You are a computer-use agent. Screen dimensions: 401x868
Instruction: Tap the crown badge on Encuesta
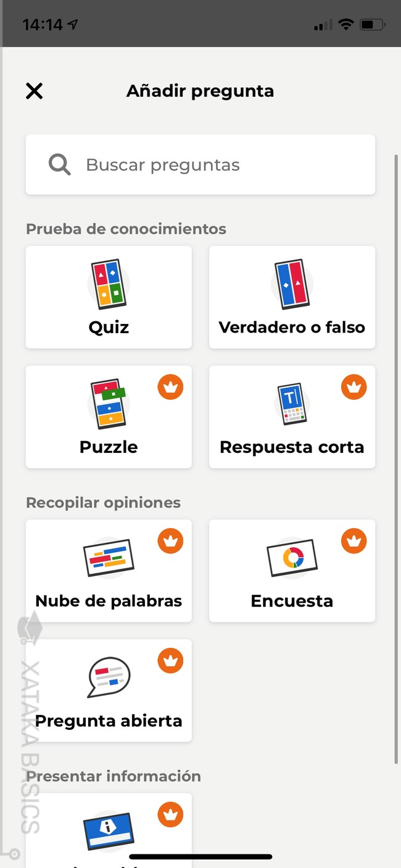(x=353, y=541)
